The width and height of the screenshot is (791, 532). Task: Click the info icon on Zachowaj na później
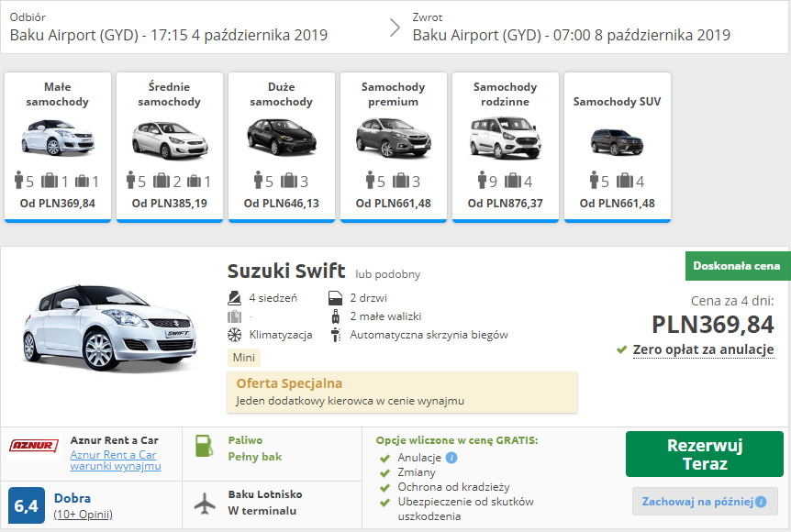[762, 502]
